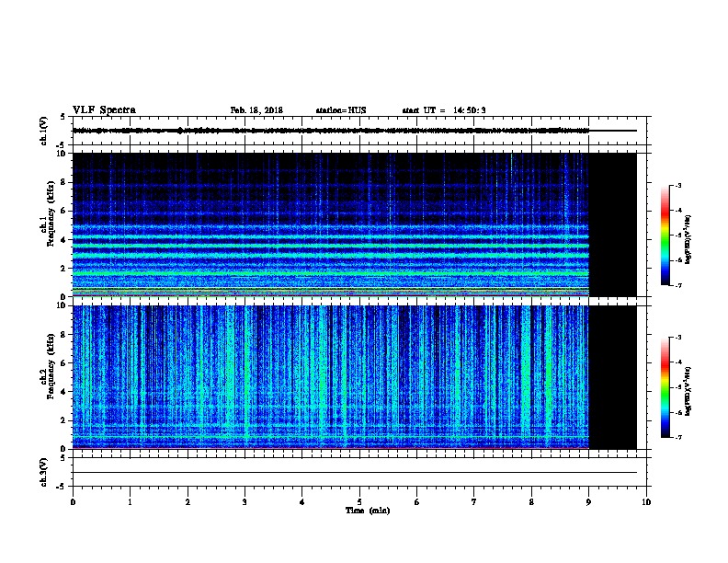Click the ch.2 colorbar log(PSD) label
Screen dimensions: 728x563
[688, 391]
